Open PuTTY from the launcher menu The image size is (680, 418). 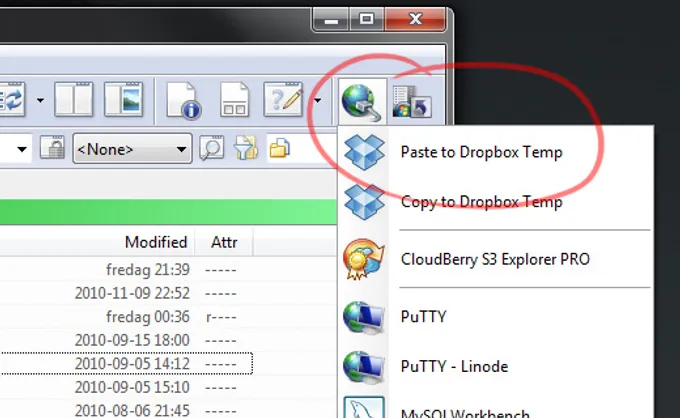click(x=423, y=317)
